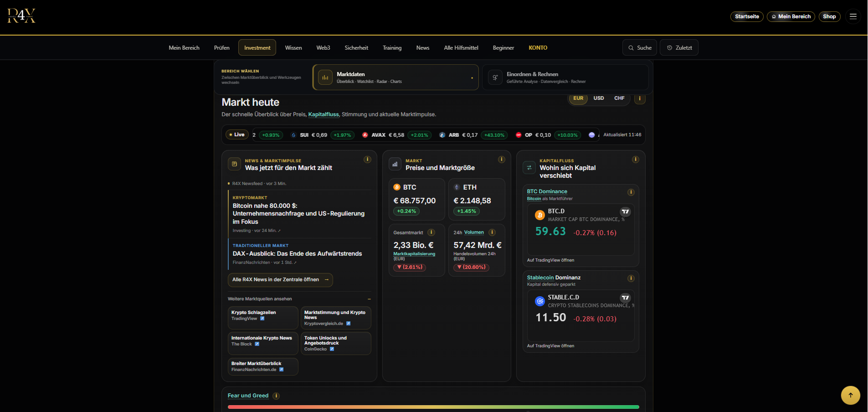Click TradingView logo on BTC.D widget
The height and width of the screenshot is (412, 868).
625,211
